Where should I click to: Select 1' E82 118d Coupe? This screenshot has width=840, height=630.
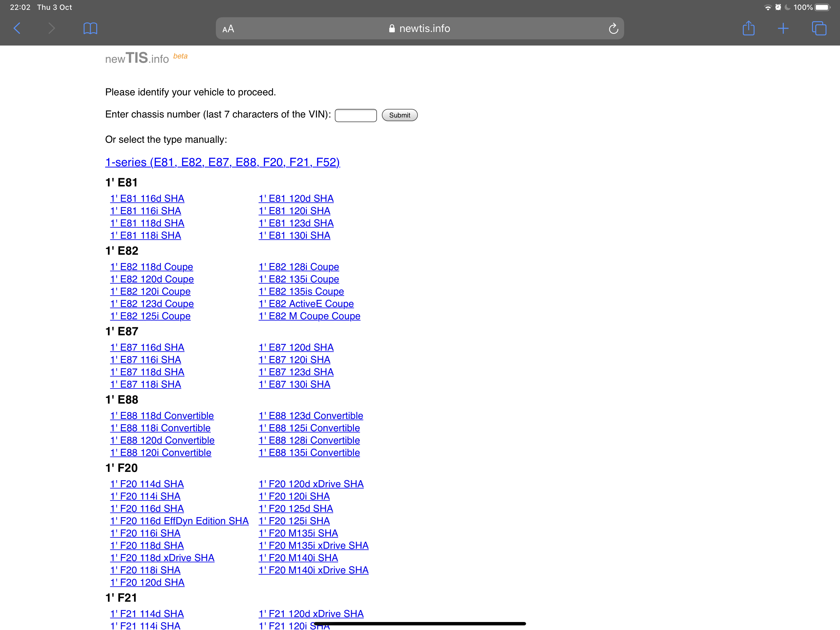coord(152,267)
